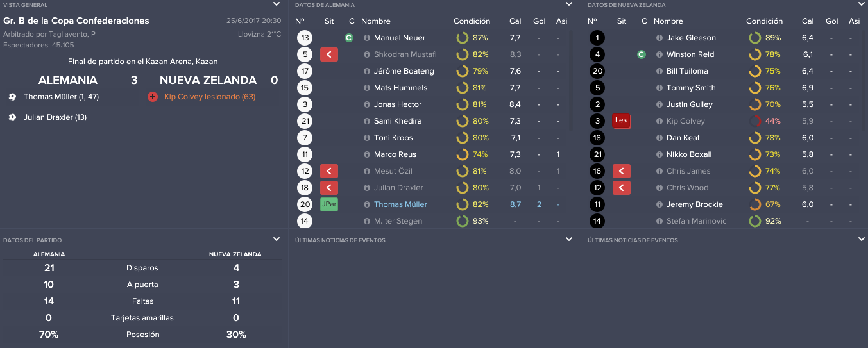Click the Les injury badge for Kip Colvey
Image resolution: width=868 pixels, height=348 pixels.
pyautogui.click(x=621, y=120)
